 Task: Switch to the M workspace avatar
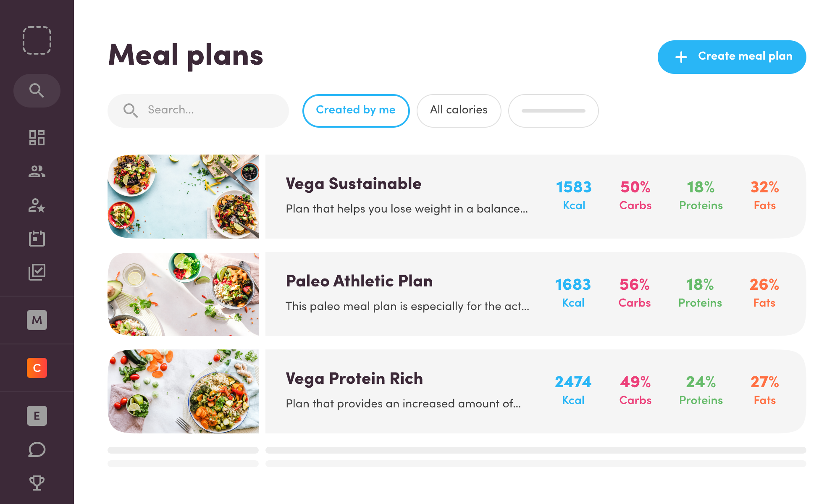click(x=37, y=320)
